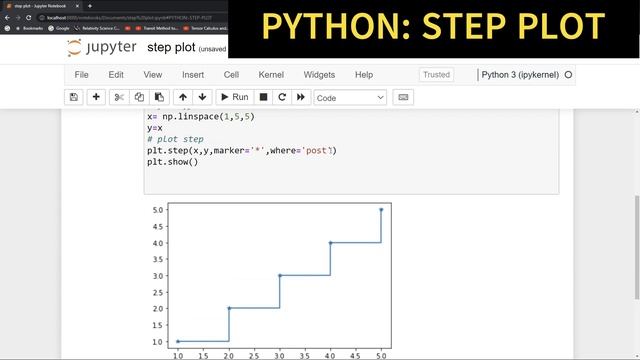Open the Insert menu
The width and height of the screenshot is (640, 360).
point(193,75)
